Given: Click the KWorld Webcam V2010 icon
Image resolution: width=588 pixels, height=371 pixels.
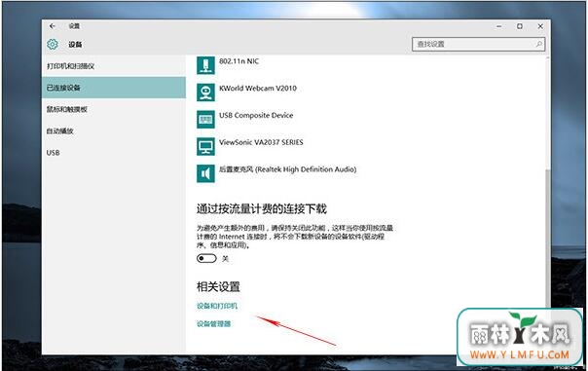Looking at the screenshot, I should pyautogui.click(x=205, y=93).
